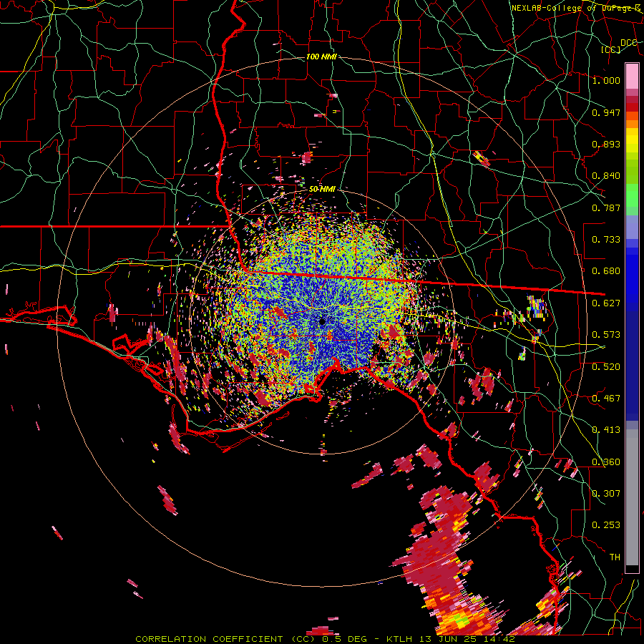Screen dimensions: 644x644
Task: Select the 0.307 scale value
Action: tap(606, 494)
